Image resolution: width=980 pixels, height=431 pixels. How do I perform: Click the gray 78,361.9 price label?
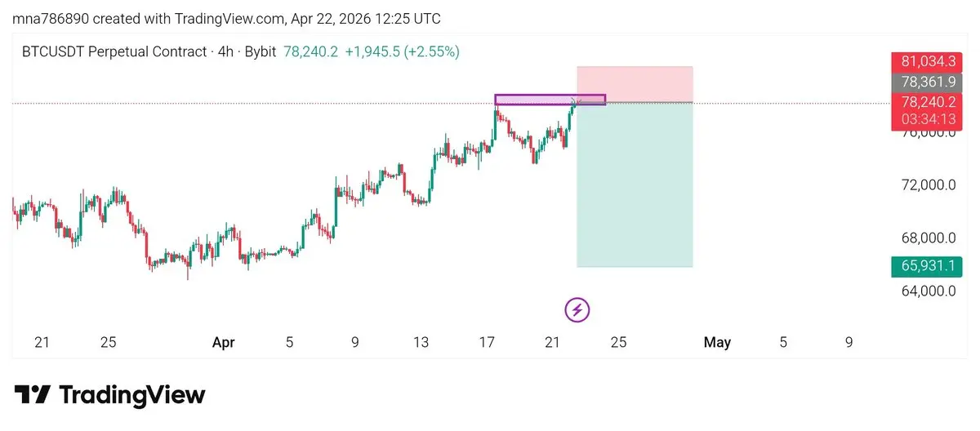928,82
